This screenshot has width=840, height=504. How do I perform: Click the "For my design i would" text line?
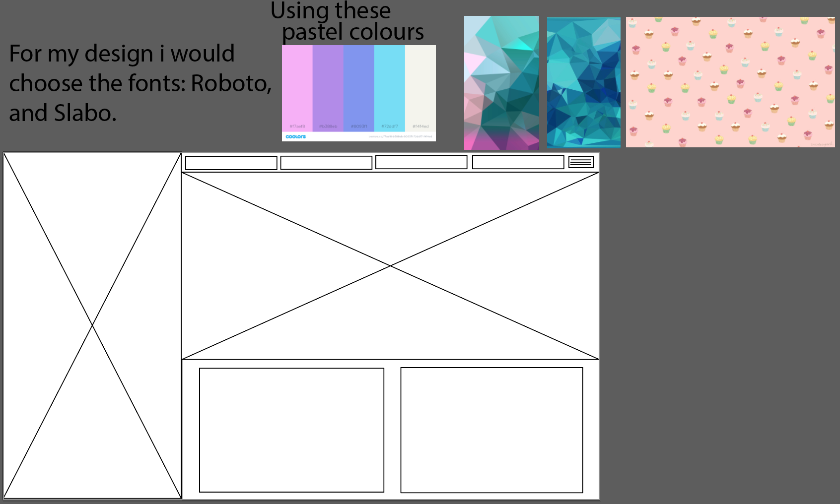[x=122, y=54]
